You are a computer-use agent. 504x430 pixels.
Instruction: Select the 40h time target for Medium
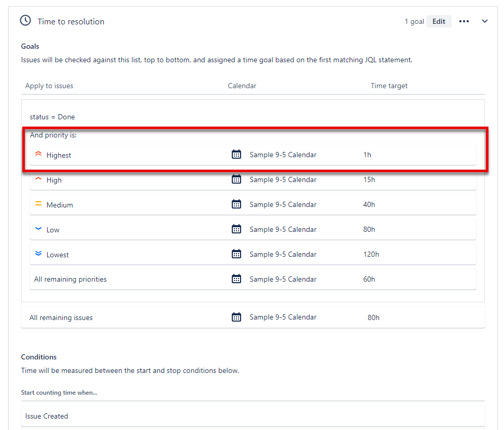(369, 204)
